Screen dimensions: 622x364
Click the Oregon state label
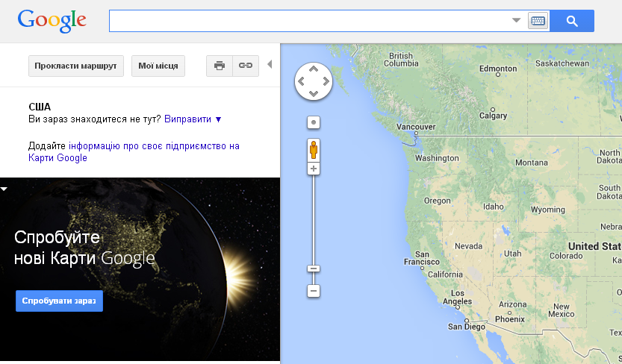click(437, 201)
